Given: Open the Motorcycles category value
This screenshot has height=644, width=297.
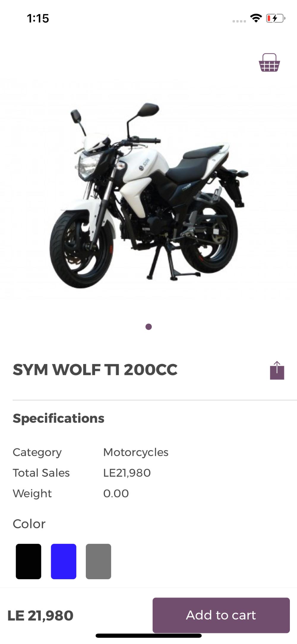Looking at the screenshot, I should point(136,452).
